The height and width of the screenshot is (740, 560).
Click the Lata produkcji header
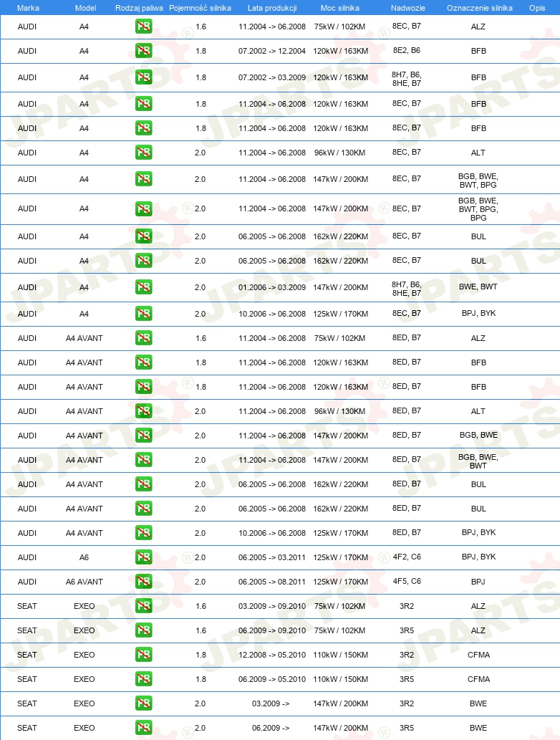[272, 8]
